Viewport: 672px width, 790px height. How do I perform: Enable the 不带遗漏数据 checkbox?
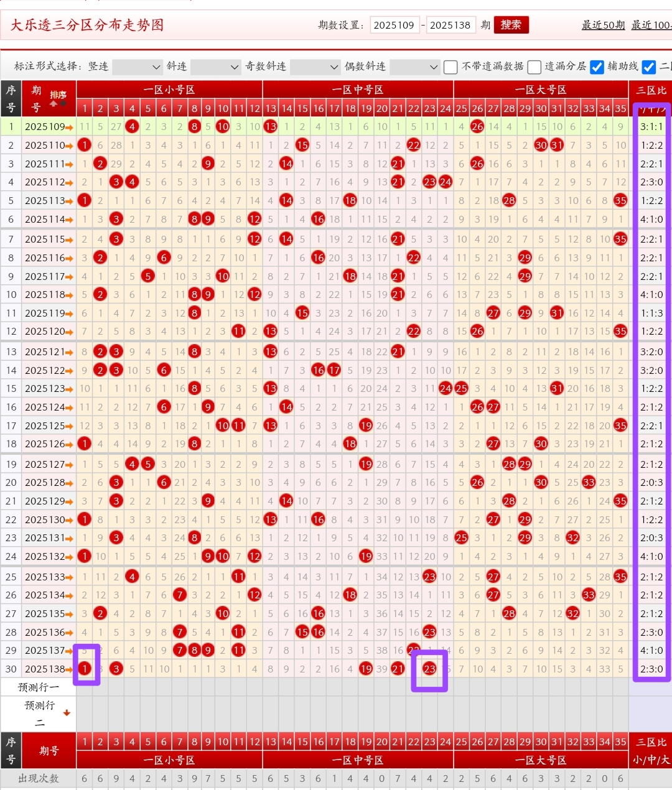450,67
